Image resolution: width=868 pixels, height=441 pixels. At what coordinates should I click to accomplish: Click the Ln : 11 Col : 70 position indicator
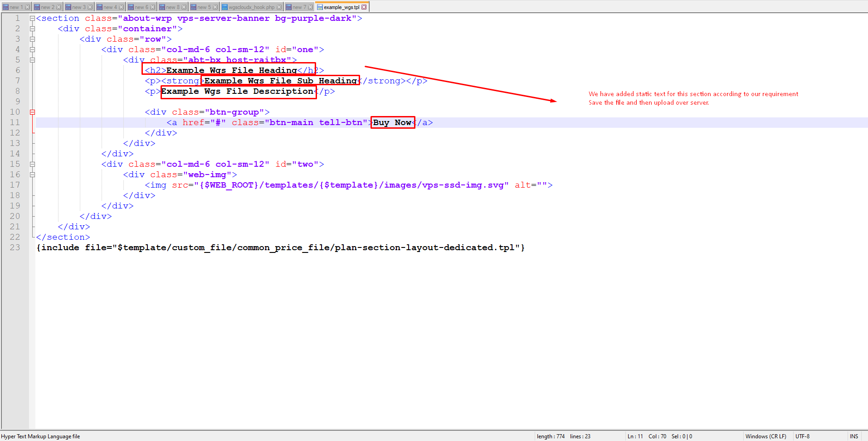tap(647, 436)
